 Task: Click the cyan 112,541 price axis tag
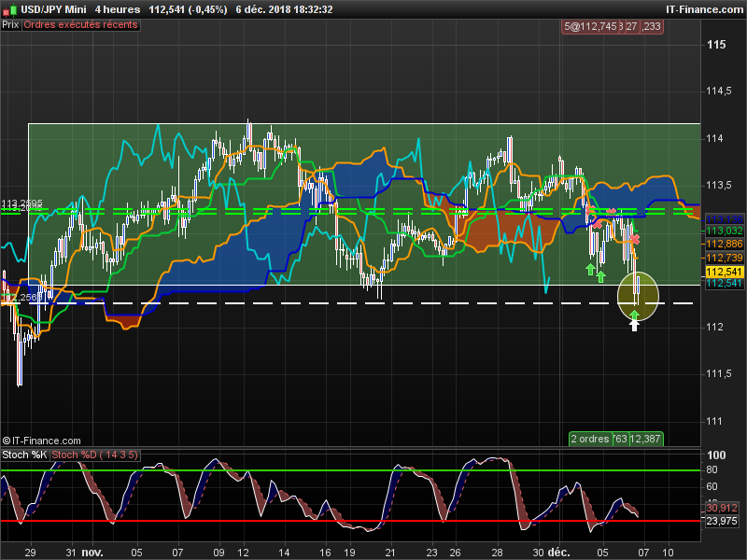[x=725, y=284]
